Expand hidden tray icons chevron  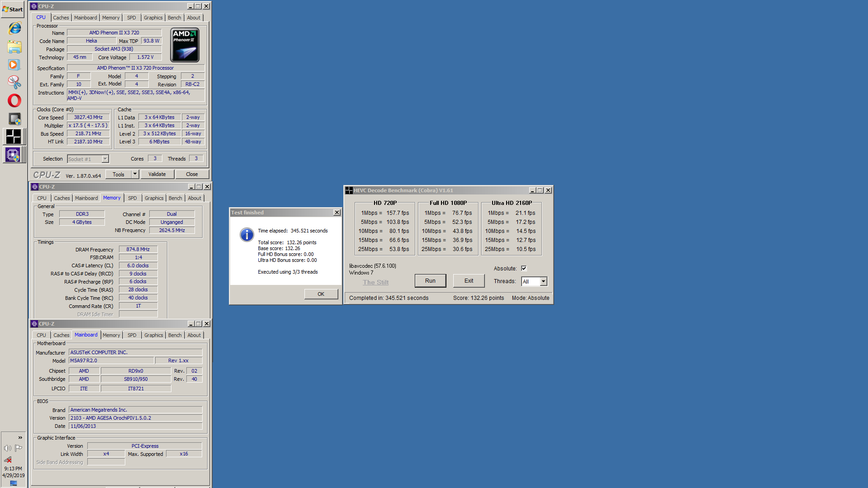pyautogui.click(x=20, y=437)
